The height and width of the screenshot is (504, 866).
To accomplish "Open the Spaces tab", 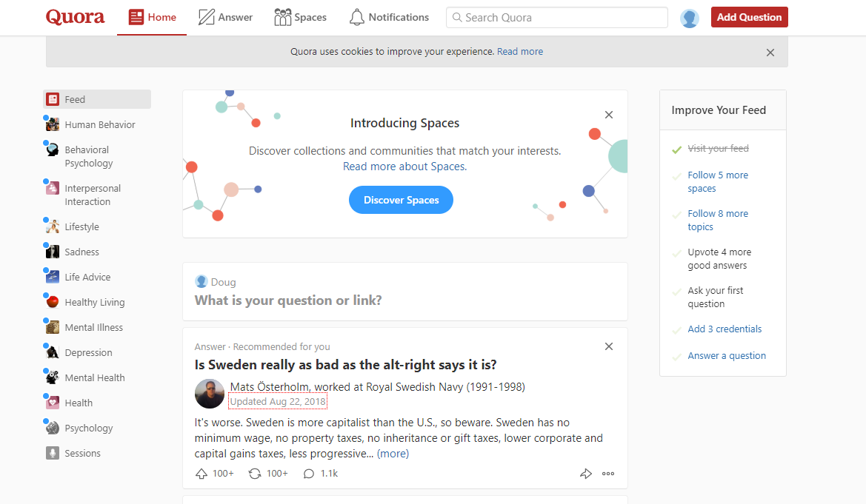I will pyautogui.click(x=300, y=17).
